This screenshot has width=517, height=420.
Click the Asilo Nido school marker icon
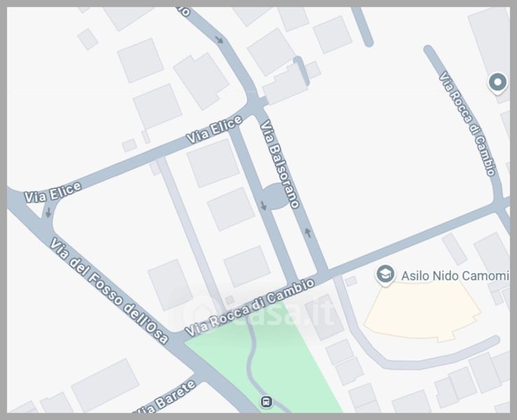[x=385, y=275]
